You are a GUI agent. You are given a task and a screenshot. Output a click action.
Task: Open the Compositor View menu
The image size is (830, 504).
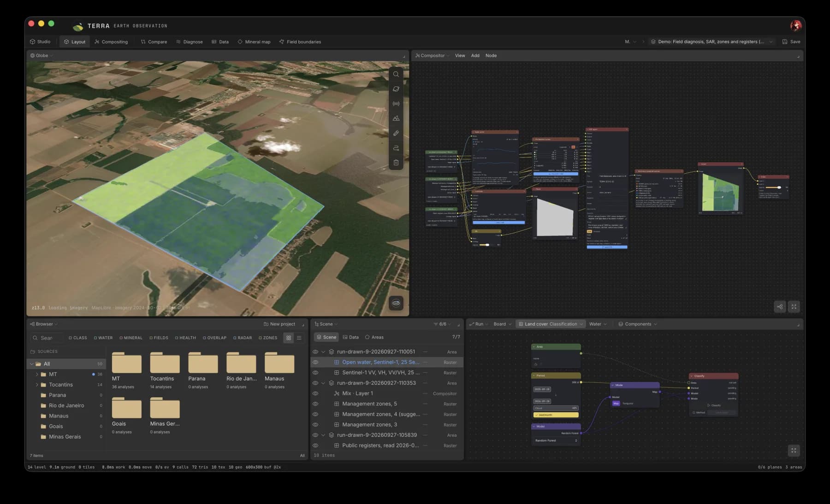460,56
